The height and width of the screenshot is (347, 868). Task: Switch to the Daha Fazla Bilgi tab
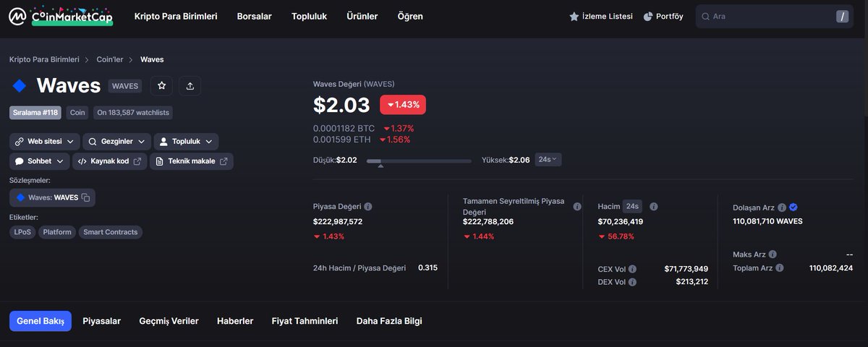coord(389,321)
